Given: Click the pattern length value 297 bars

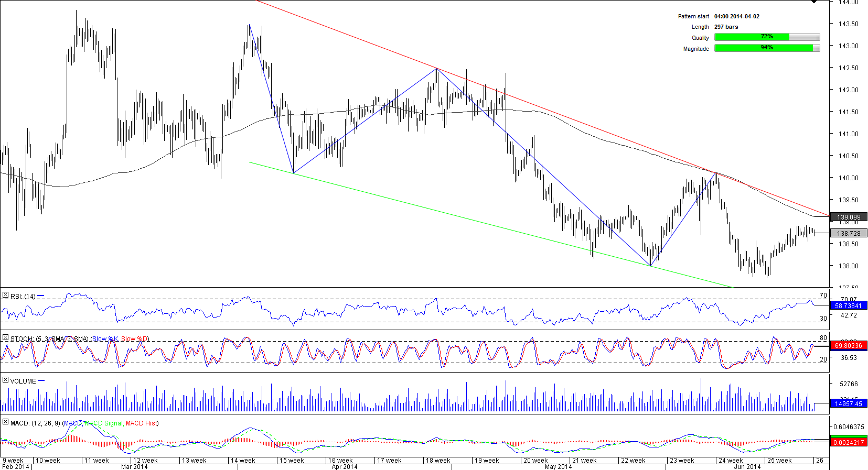Looking at the screenshot, I should point(726,27).
